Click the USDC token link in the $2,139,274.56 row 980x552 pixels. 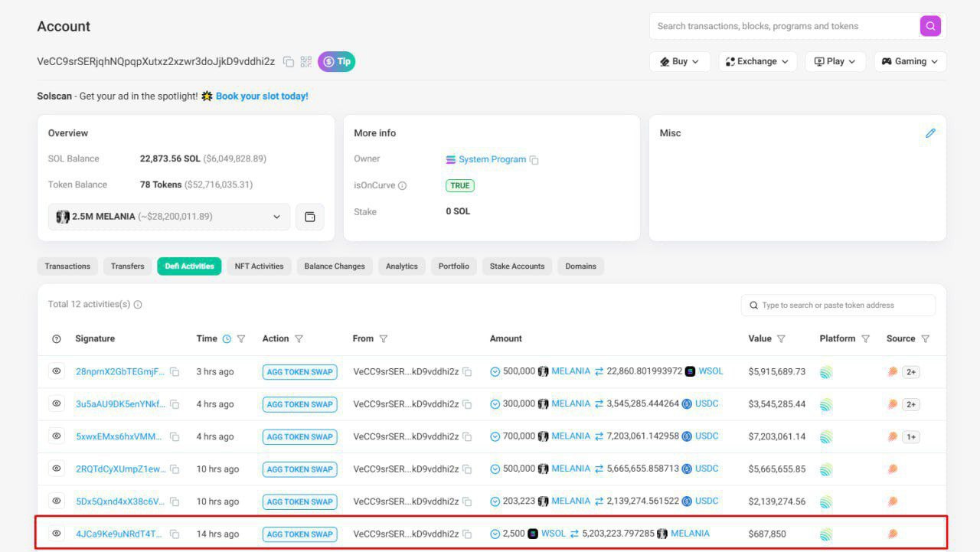pyautogui.click(x=707, y=501)
